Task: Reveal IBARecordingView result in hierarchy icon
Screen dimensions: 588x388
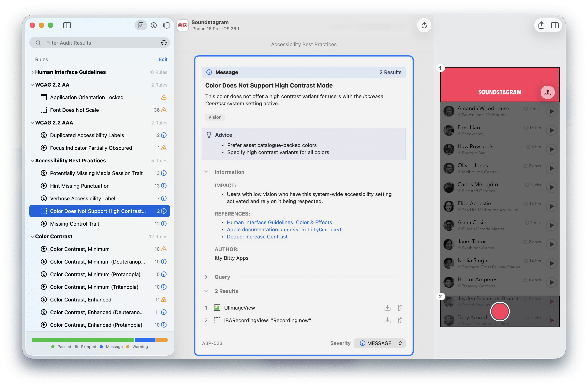Action: tap(398, 320)
